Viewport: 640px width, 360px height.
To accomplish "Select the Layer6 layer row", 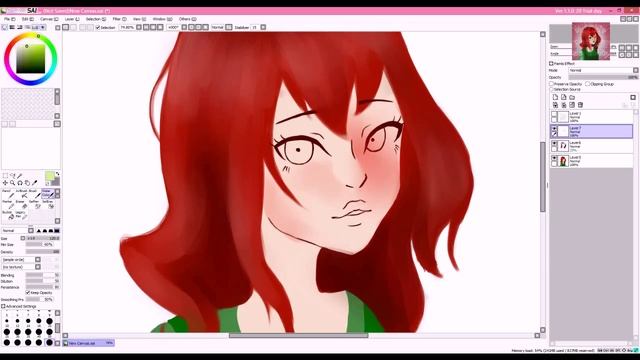I will point(591,146).
